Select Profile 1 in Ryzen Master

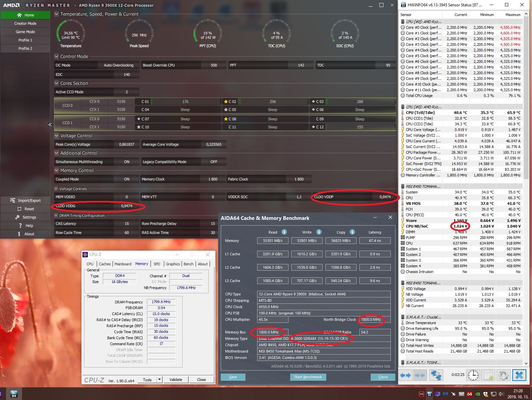pos(25,40)
